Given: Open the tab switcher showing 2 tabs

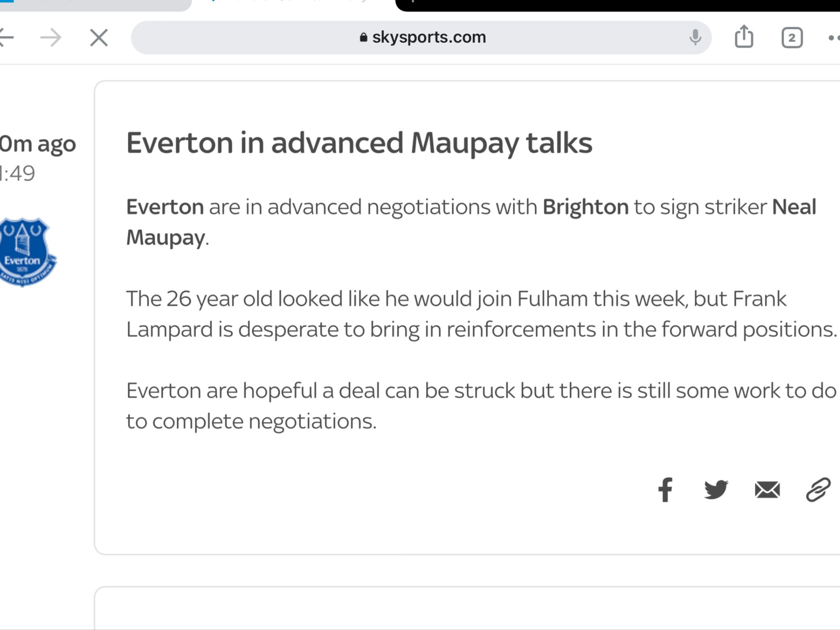Looking at the screenshot, I should click(792, 38).
